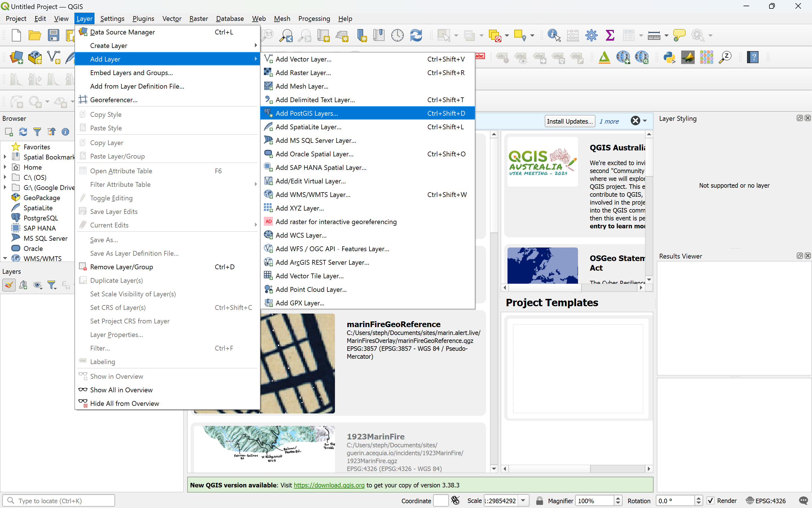The height and width of the screenshot is (508, 812).
Task: Click the Measure Line ruler icon
Action: click(x=654, y=35)
